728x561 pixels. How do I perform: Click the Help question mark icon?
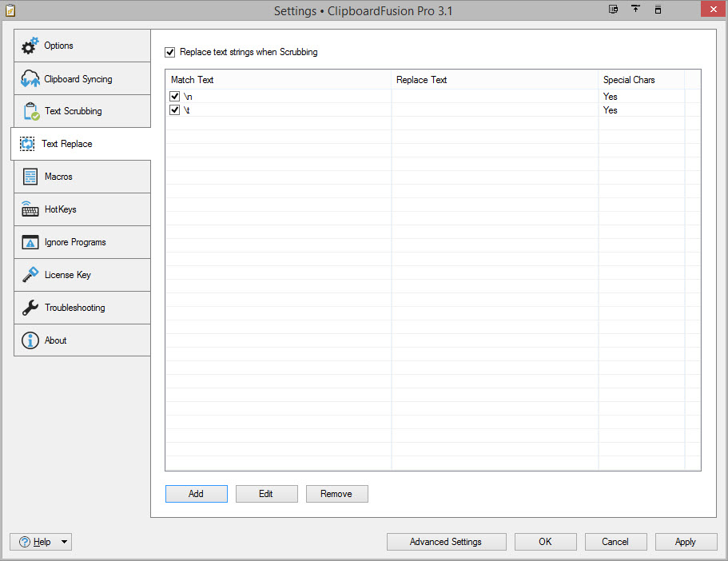25,542
